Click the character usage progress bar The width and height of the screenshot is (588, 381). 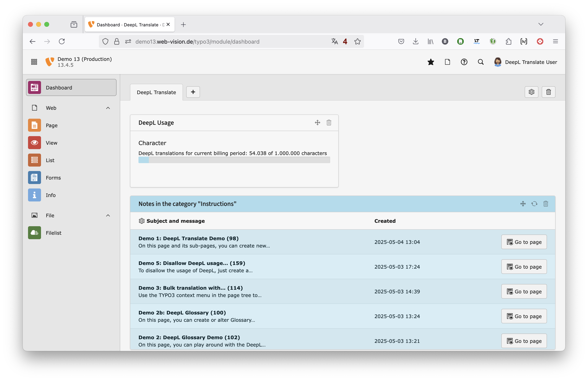point(234,160)
